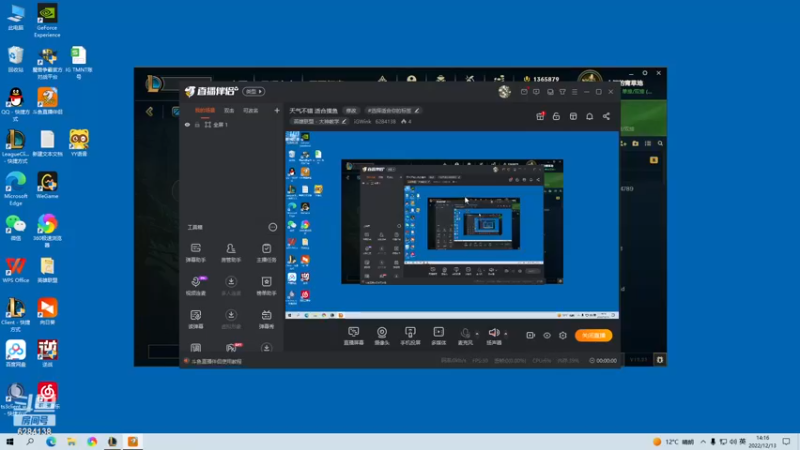
Task: Lock the 全屏 1 source with padlock icon
Action: click(197, 124)
